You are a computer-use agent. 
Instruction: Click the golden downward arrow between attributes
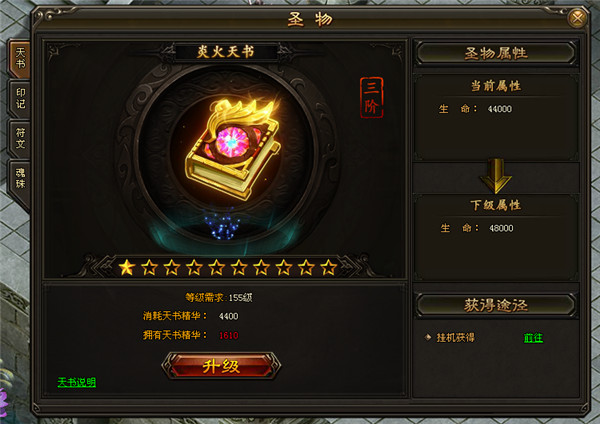(496, 176)
